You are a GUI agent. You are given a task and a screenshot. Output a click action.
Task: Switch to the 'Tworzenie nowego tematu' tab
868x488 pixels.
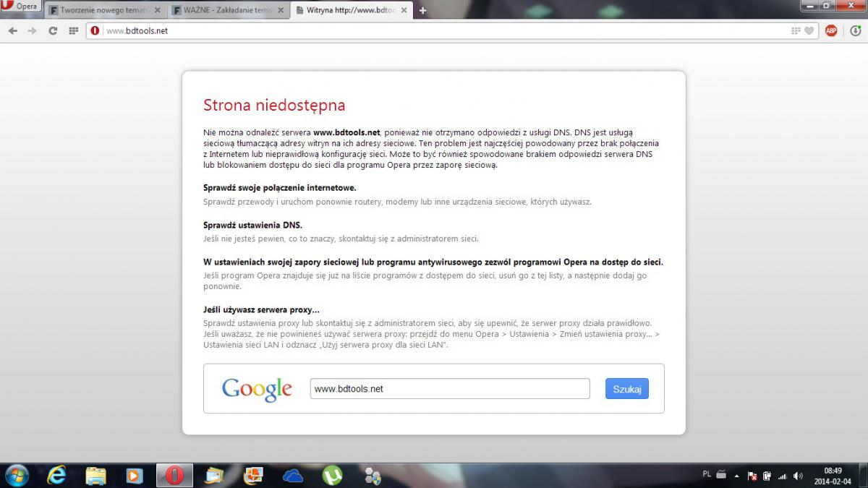click(x=105, y=11)
